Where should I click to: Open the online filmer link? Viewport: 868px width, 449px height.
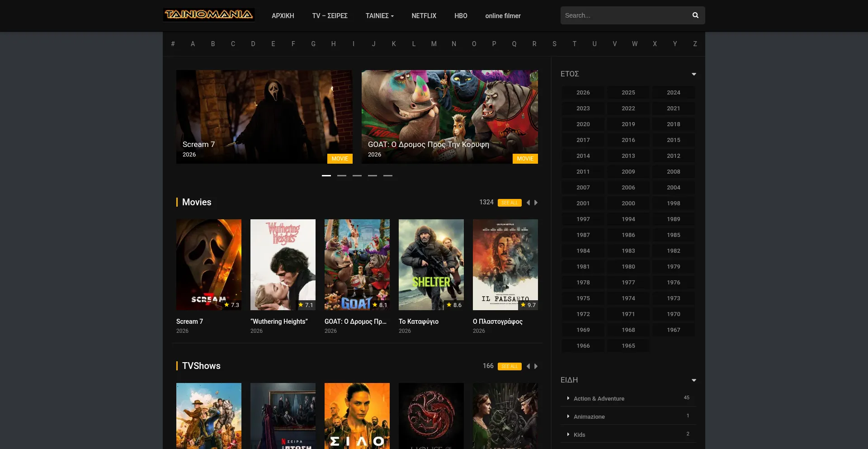click(x=503, y=16)
